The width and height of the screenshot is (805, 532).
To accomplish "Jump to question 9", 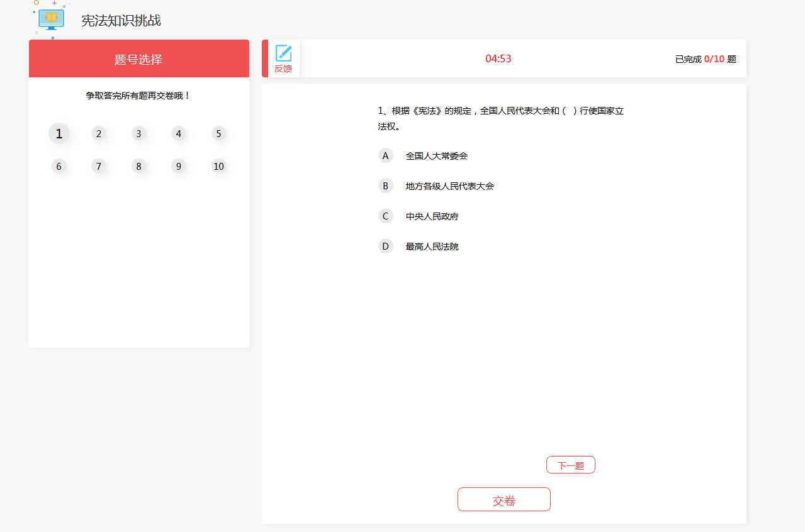I will [x=178, y=166].
